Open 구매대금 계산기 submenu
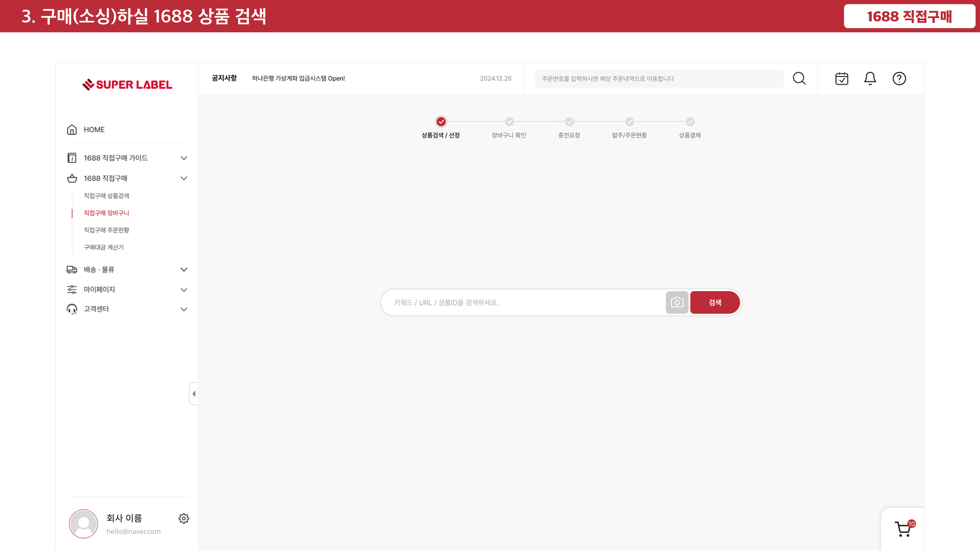The width and height of the screenshot is (980, 551). coord(104,247)
